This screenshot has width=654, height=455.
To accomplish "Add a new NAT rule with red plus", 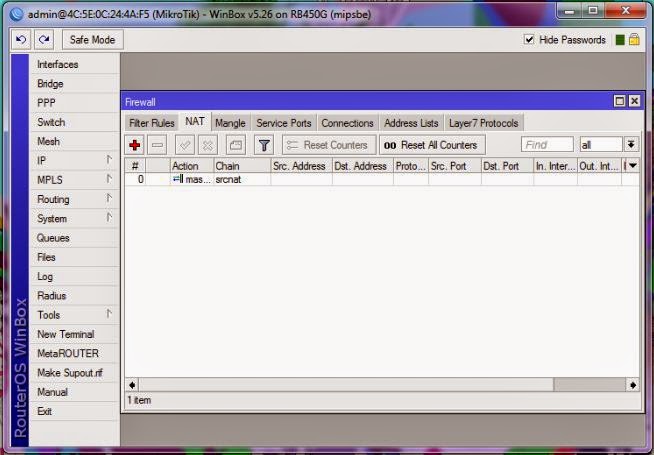I will 134,145.
